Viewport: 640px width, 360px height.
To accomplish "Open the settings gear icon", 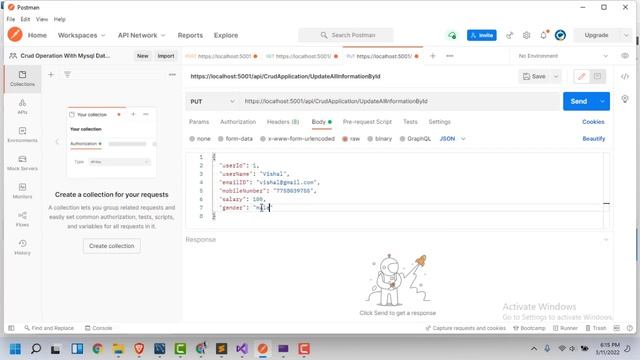I will coord(527,36).
